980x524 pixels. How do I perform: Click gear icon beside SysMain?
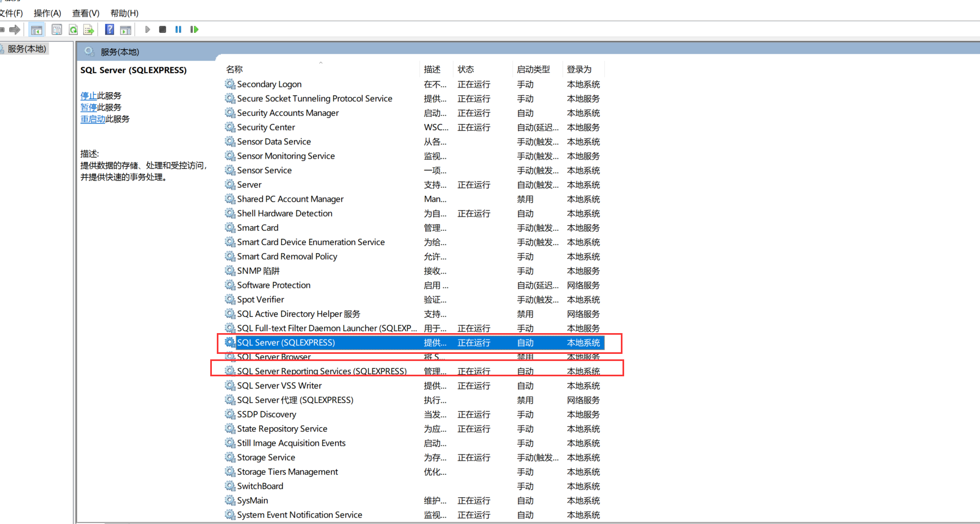(230, 500)
